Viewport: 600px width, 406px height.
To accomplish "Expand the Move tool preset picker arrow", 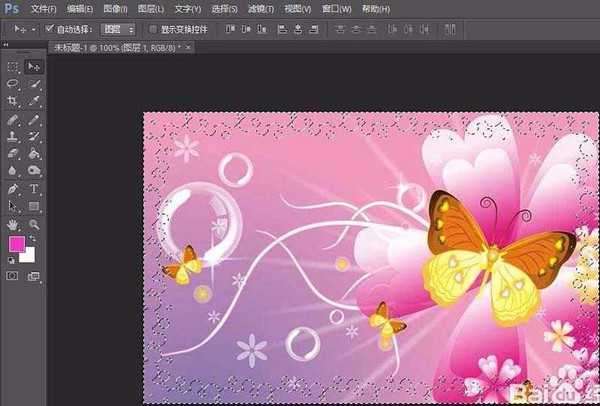I will coord(33,29).
